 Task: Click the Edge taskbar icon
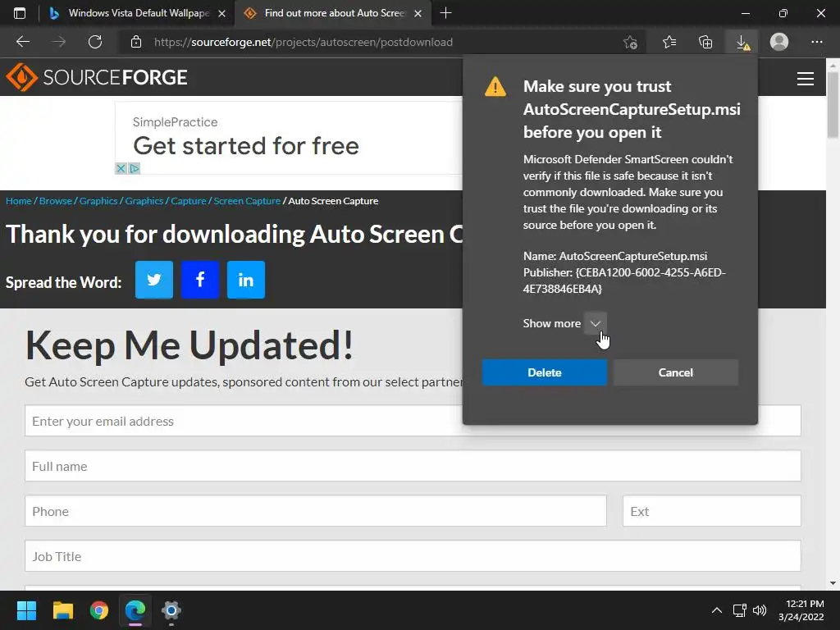[135, 610]
